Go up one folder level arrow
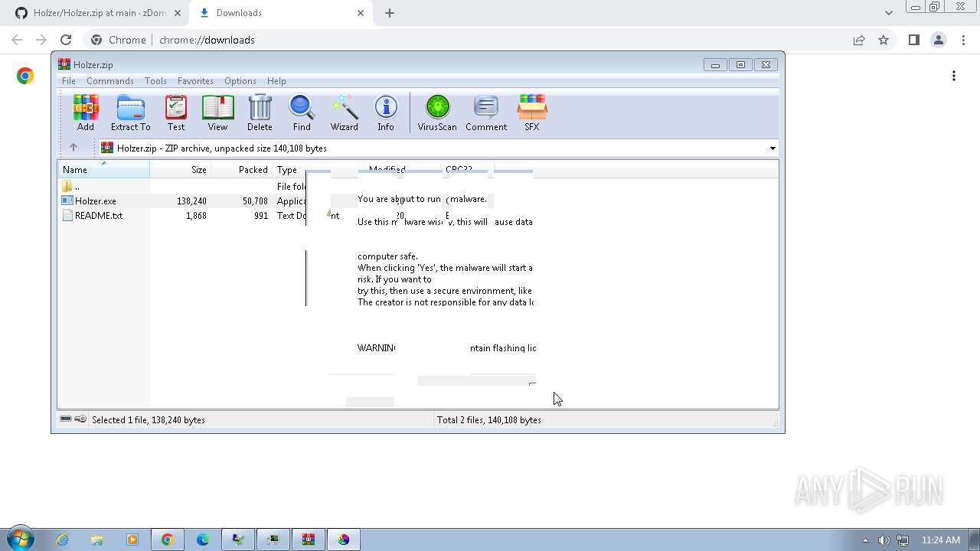Image resolution: width=980 pixels, height=551 pixels. (73, 148)
